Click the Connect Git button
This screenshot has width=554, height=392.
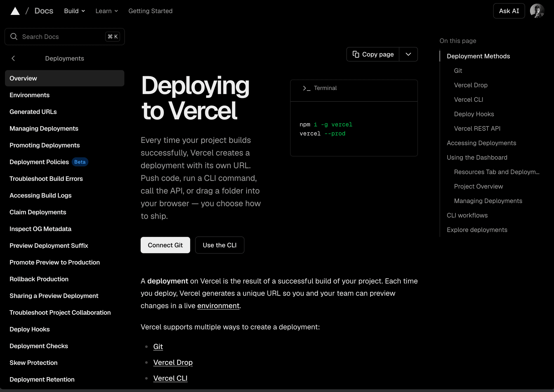pyautogui.click(x=165, y=245)
